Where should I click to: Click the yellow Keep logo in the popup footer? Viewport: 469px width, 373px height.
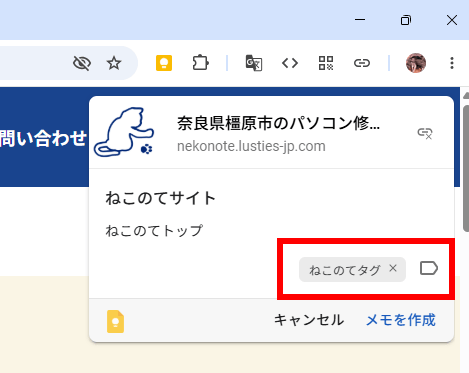[115, 321]
